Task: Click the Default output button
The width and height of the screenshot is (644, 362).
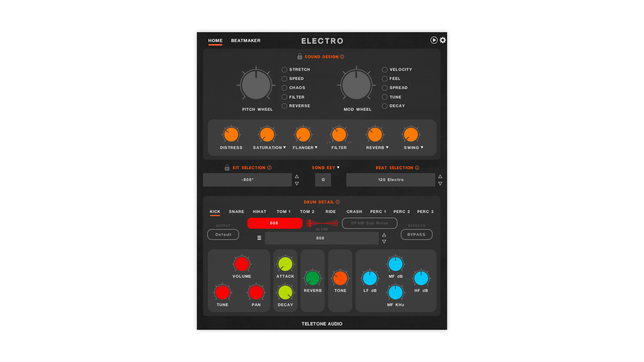Action: (223, 235)
